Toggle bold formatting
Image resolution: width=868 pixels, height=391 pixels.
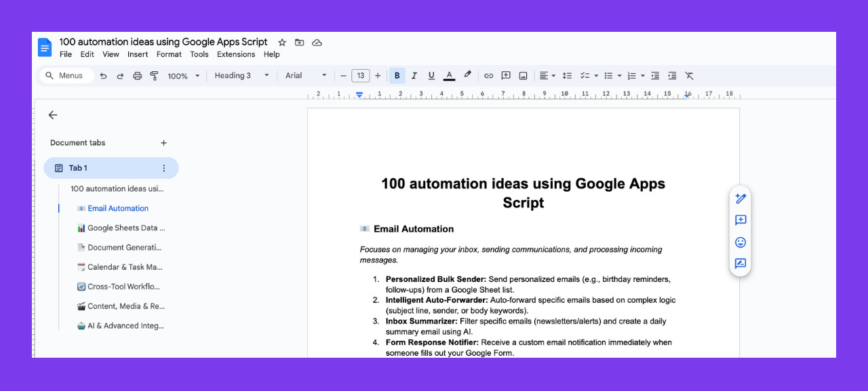tap(397, 76)
